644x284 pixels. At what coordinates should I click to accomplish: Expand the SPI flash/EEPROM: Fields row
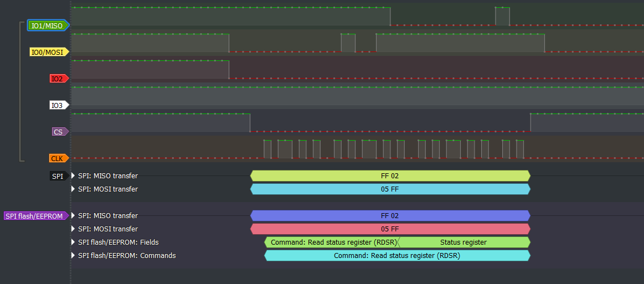[73, 242]
